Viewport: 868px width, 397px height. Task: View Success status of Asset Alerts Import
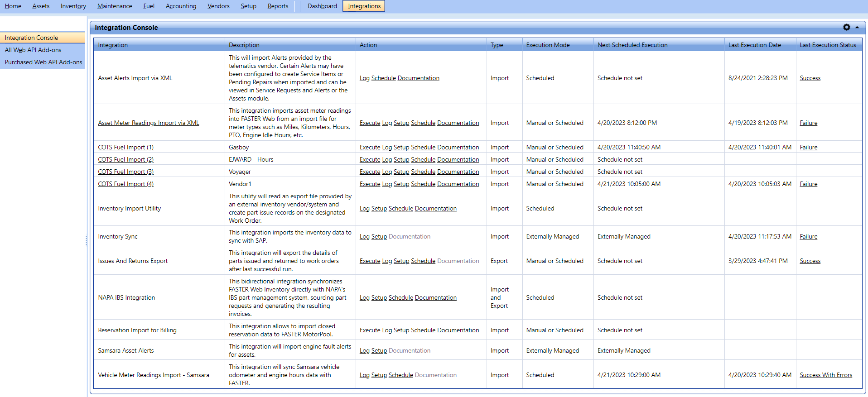click(810, 78)
